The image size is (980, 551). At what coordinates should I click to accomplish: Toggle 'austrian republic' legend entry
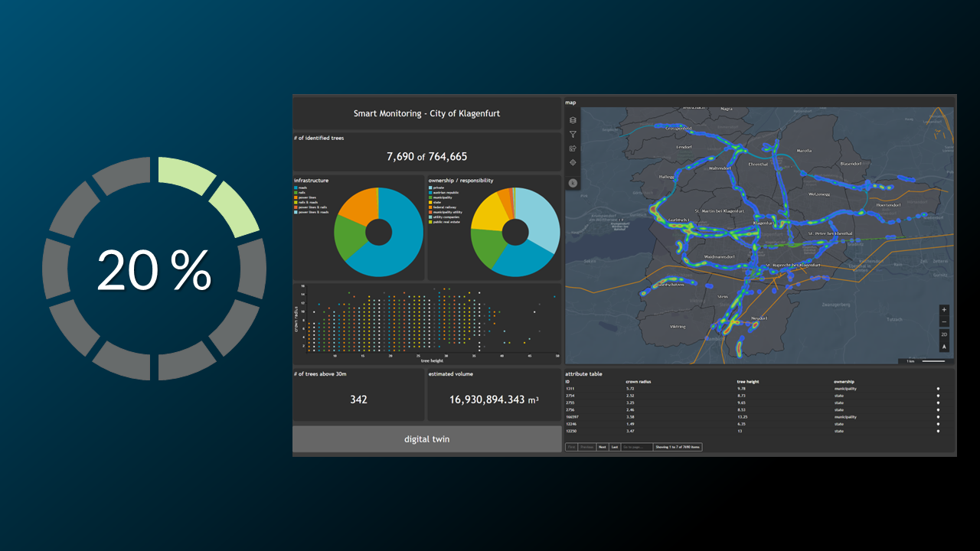click(443, 192)
